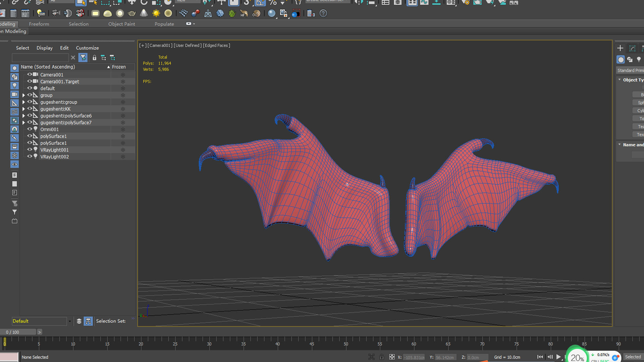
Task: Open the Create panel plus icon
Action: tap(620, 48)
